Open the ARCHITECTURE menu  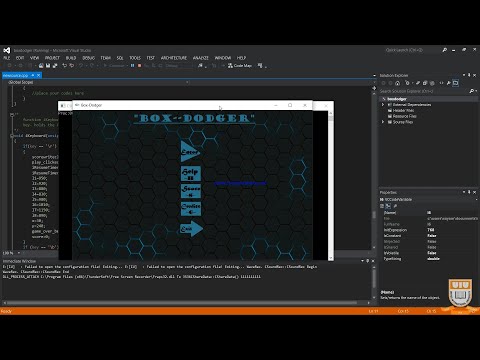point(174,58)
